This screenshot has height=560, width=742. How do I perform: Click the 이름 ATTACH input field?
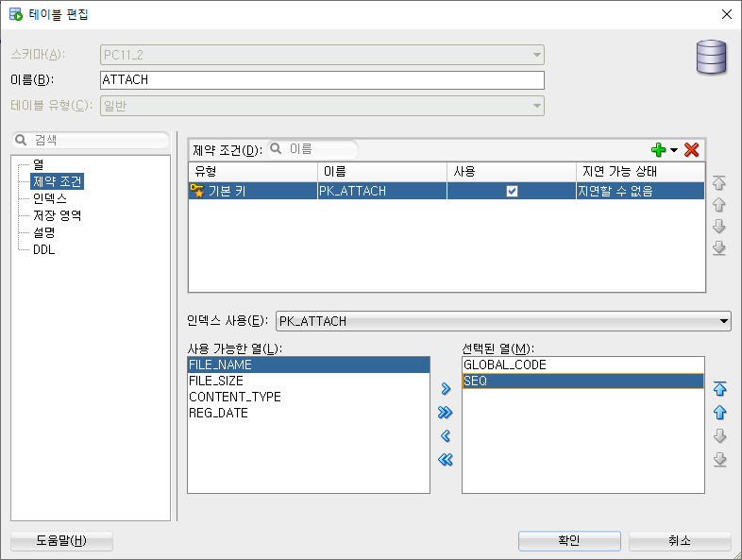tap(322, 80)
